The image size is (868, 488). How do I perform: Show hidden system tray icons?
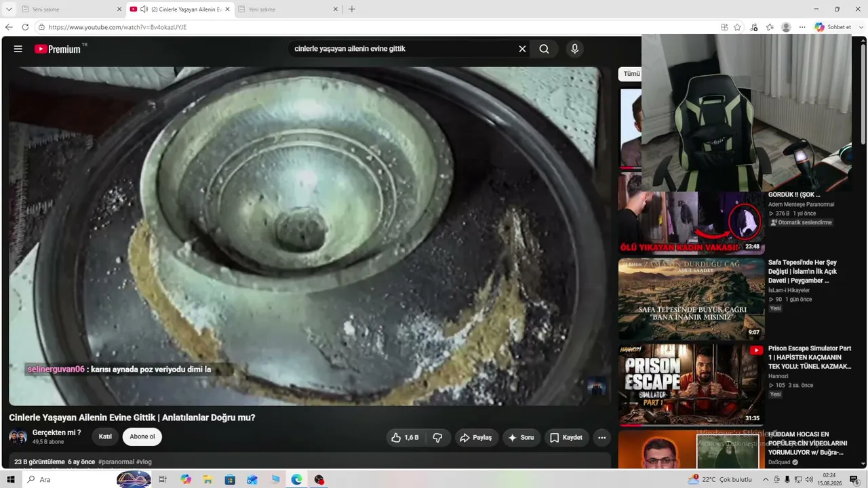point(766,480)
